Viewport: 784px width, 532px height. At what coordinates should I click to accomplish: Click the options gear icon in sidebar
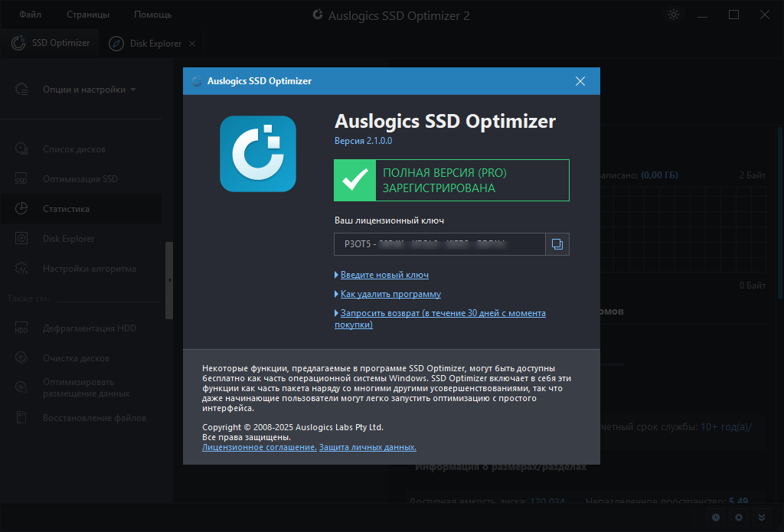coord(21,89)
